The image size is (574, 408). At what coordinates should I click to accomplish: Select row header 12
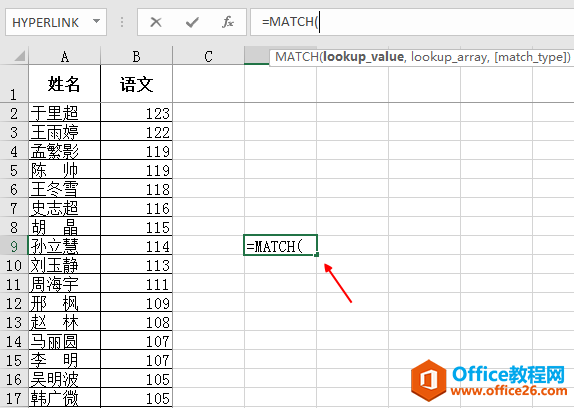14,303
